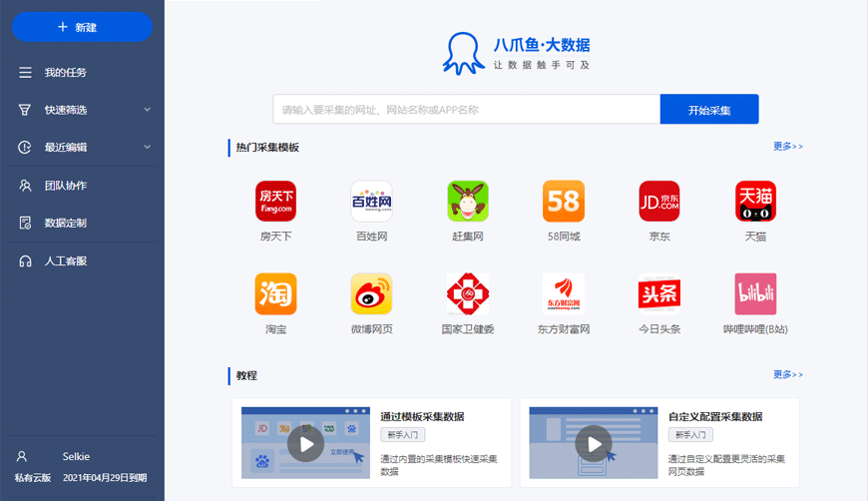Click 更多>> next to 教程
The height and width of the screenshot is (501, 868).
point(788,375)
